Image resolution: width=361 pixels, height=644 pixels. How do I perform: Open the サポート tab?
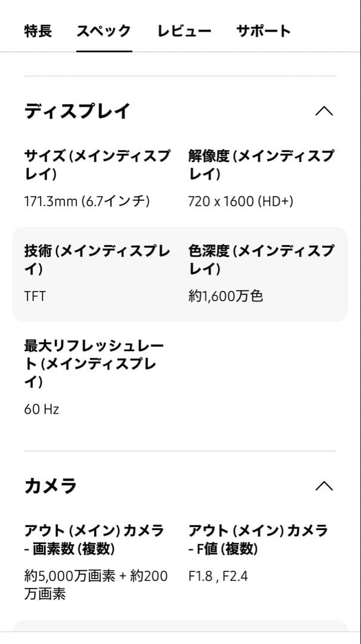tap(264, 31)
